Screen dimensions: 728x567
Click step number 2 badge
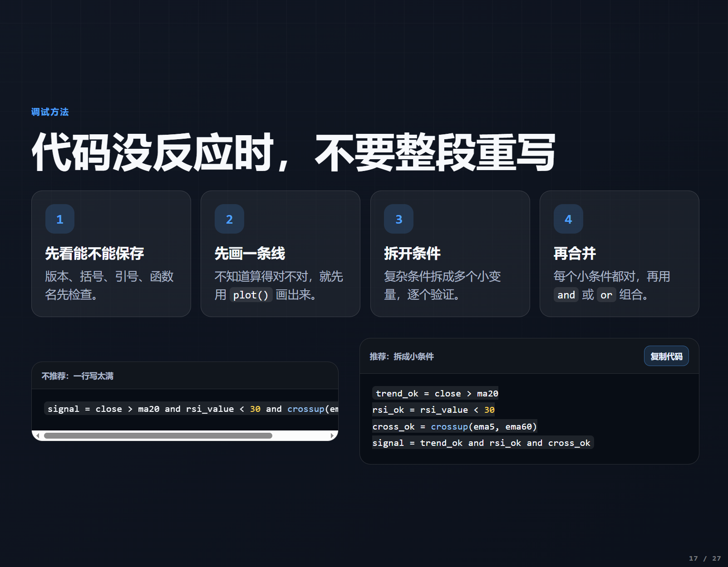[x=229, y=219]
